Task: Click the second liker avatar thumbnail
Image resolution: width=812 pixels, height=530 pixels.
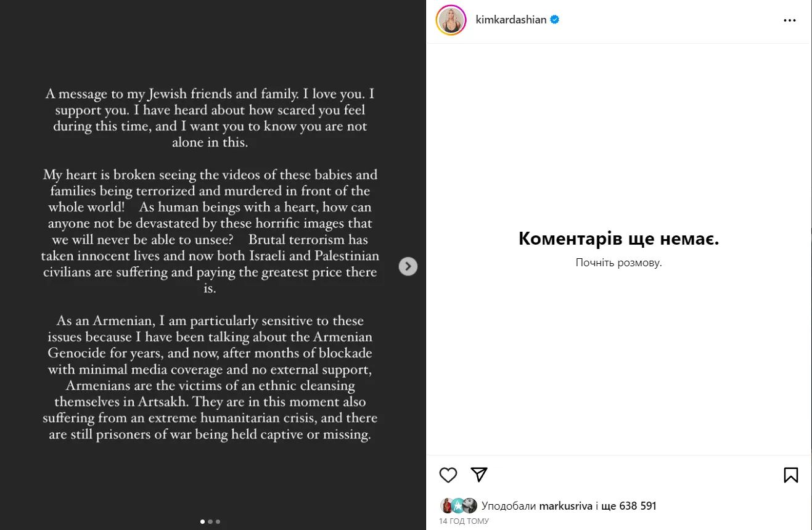Action: tap(459, 506)
